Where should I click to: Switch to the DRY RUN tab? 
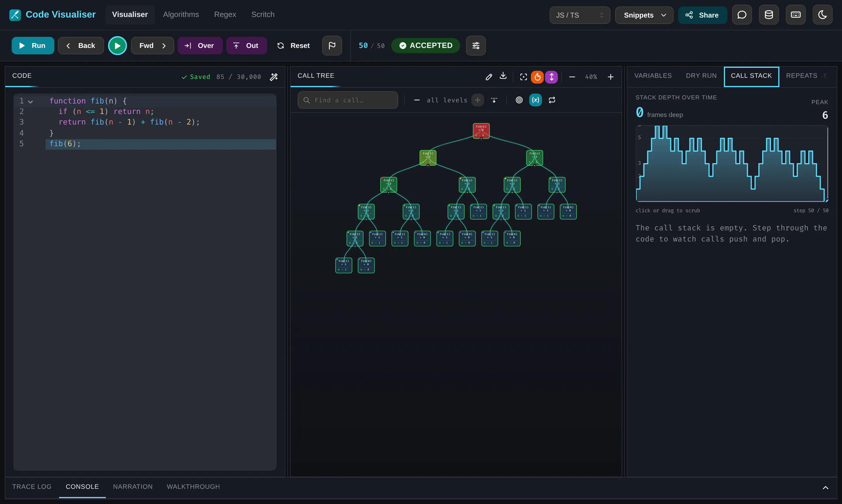[x=701, y=76]
